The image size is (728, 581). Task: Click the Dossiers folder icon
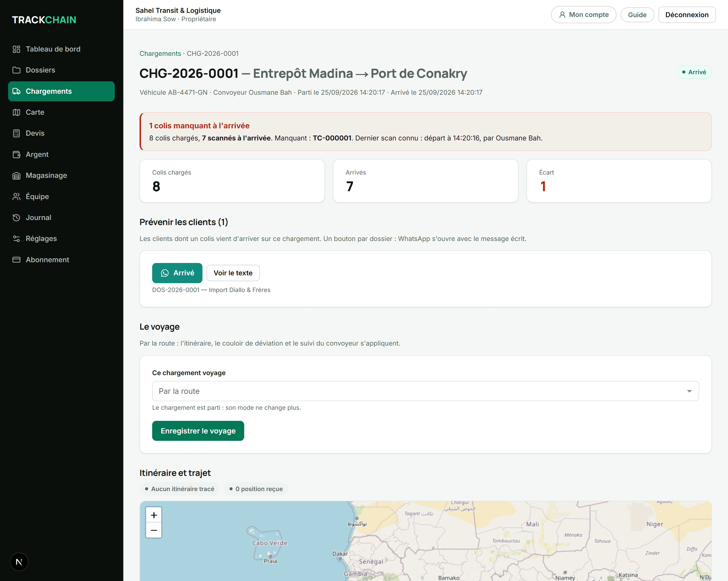click(16, 70)
